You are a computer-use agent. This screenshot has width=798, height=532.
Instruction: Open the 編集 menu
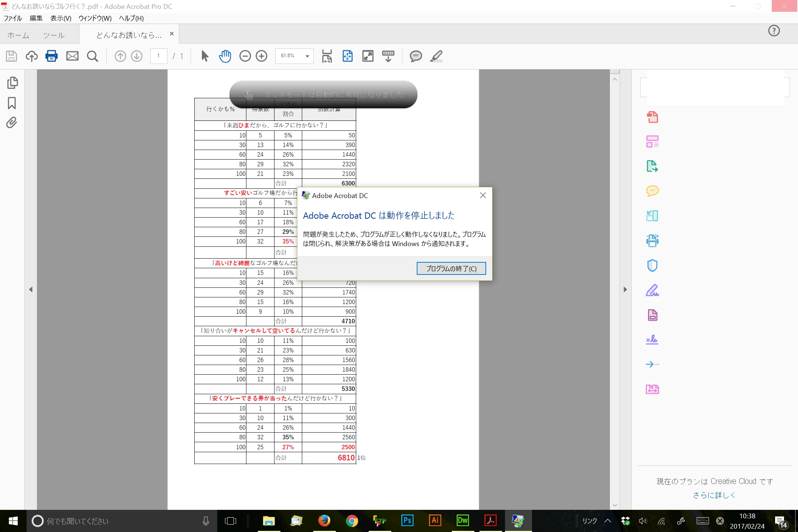[36, 18]
